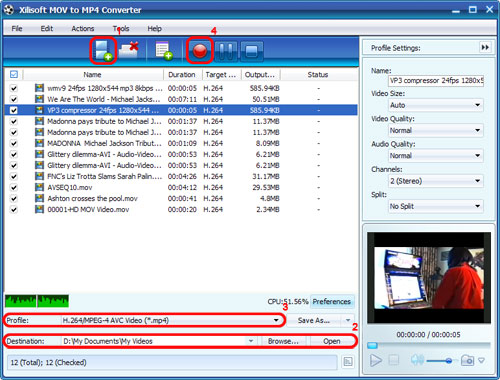Open the File menu
The image size is (500, 380).
click(x=17, y=29)
